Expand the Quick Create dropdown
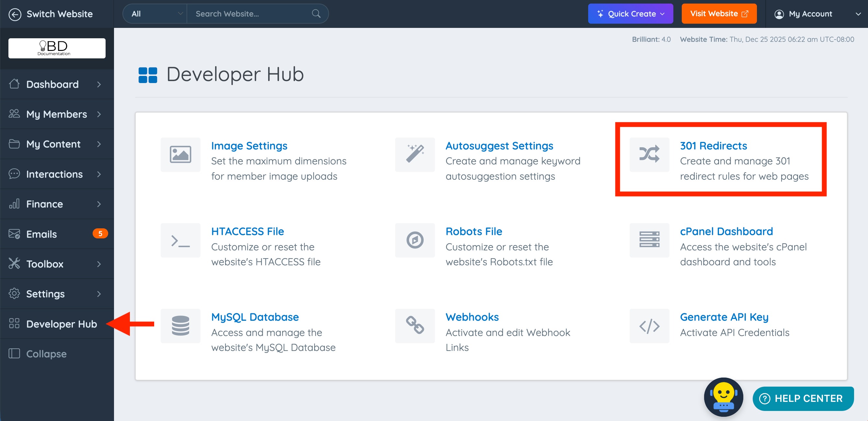 pyautogui.click(x=630, y=14)
